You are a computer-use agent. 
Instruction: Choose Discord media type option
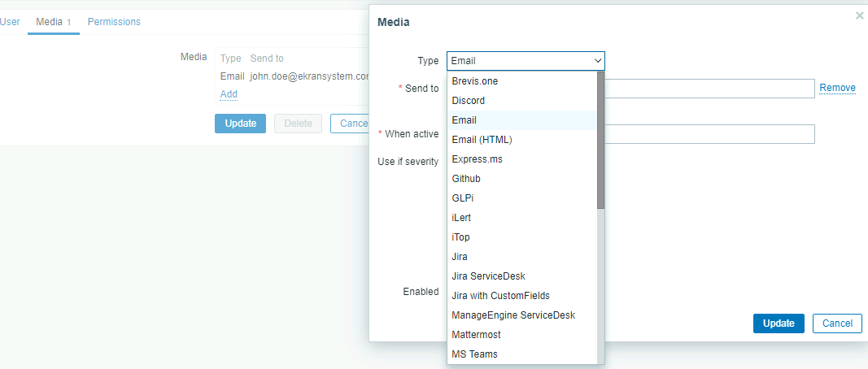coord(469,101)
